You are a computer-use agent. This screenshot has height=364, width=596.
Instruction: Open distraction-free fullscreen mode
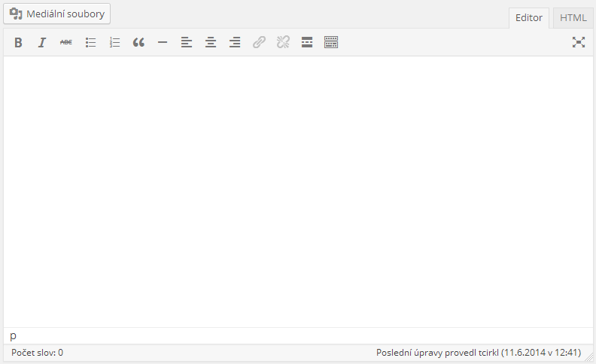[579, 42]
